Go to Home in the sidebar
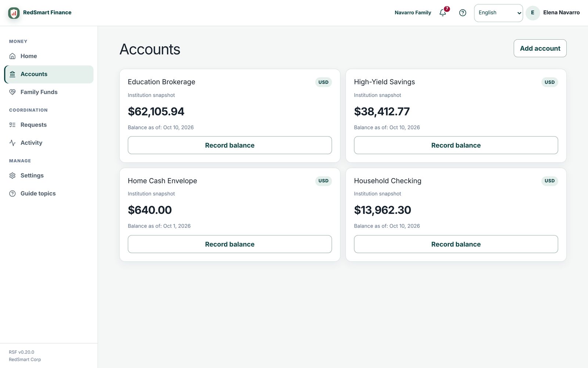Image resolution: width=588 pixels, height=368 pixels. 49,56
